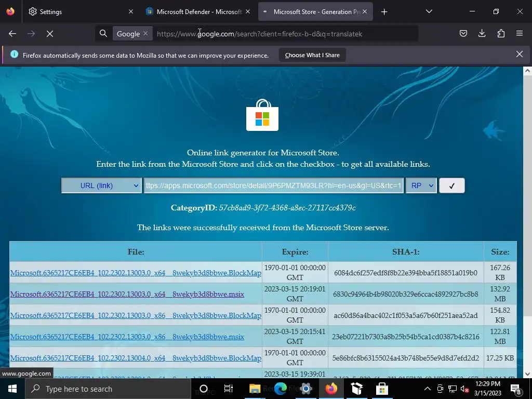The height and width of the screenshot is (399, 532).
Task: Close the Microsoft Store Generation tab
Action: click(364, 11)
